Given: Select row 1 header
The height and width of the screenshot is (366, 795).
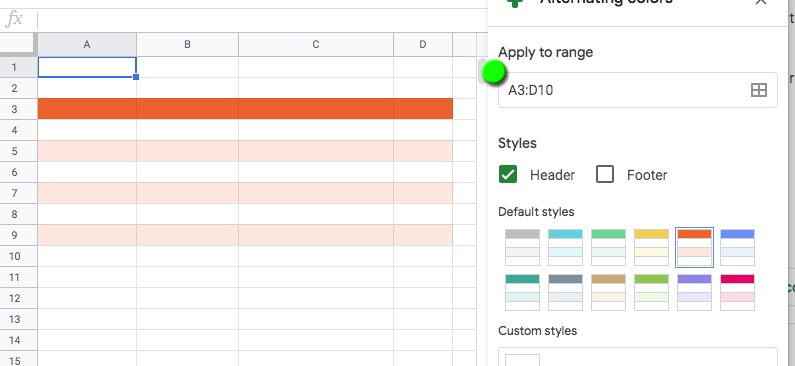Looking at the screenshot, I should tap(19, 67).
